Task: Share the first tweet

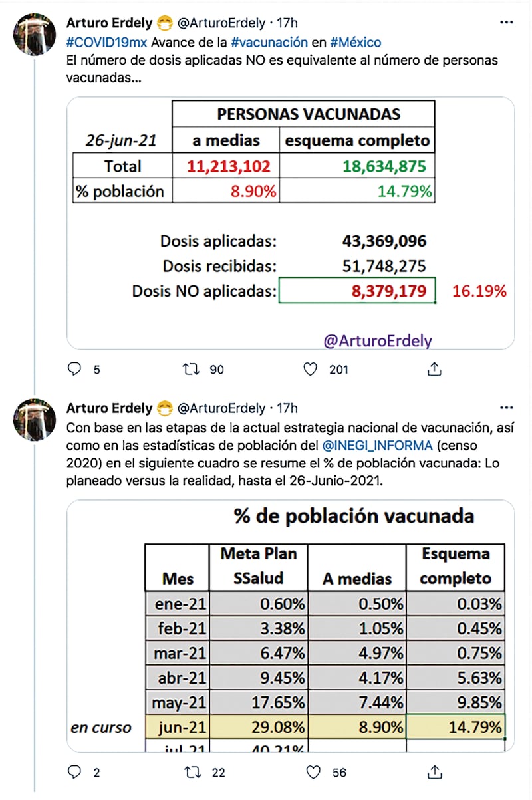Action: (x=434, y=369)
